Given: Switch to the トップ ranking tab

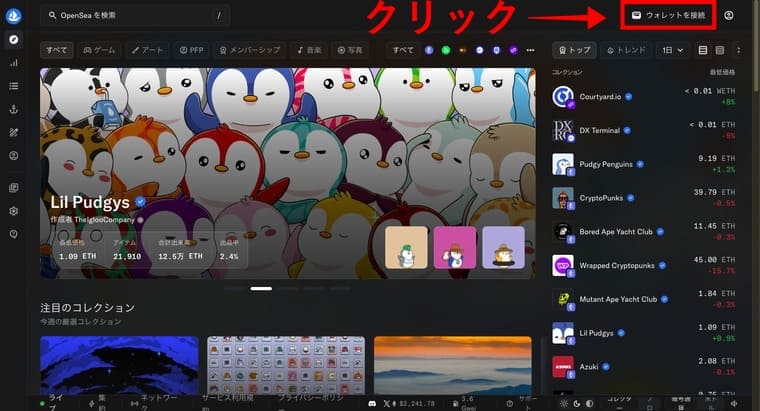Looking at the screenshot, I should tap(574, 50).
